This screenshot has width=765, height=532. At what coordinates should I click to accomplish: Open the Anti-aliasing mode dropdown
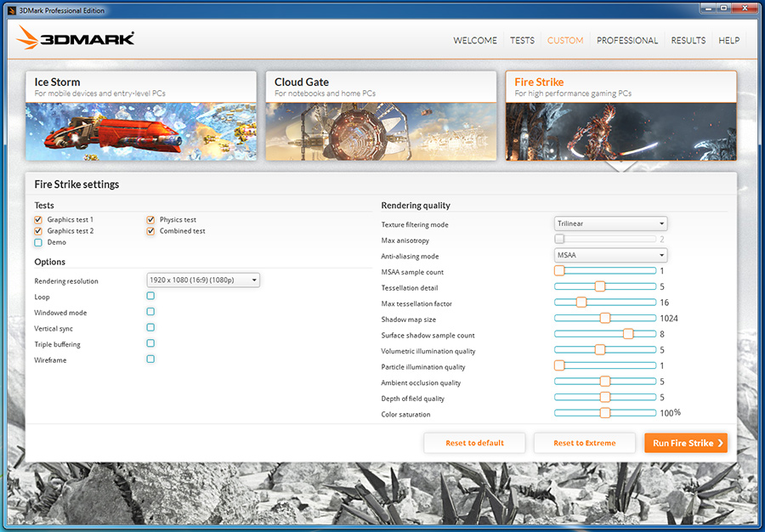click(610, 255)
